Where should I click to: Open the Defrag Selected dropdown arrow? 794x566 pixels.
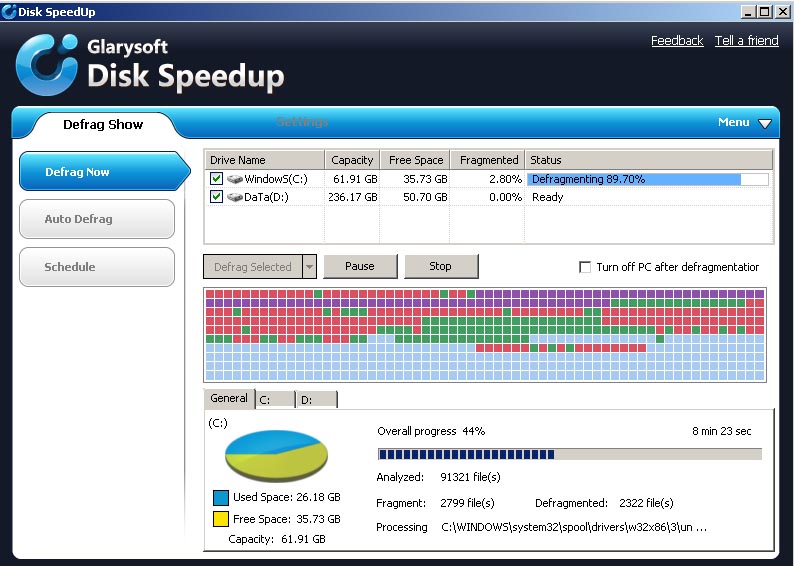coord(309,266)
